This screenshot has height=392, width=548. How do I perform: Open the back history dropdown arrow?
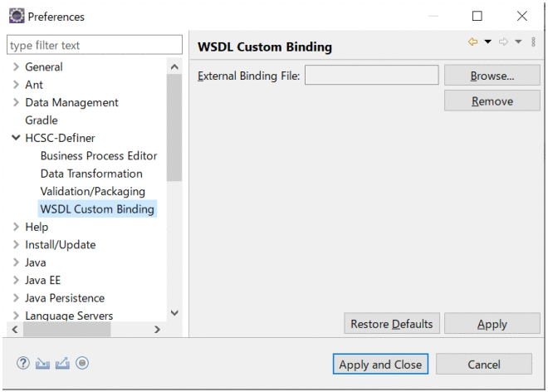click(x=488, y=42)
